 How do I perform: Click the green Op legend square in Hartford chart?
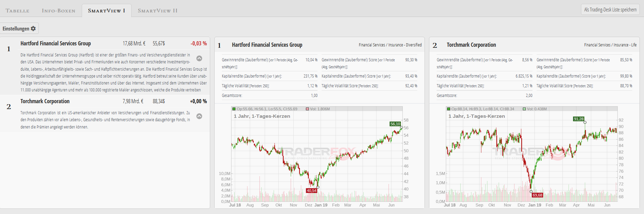(x=234, y=109)
